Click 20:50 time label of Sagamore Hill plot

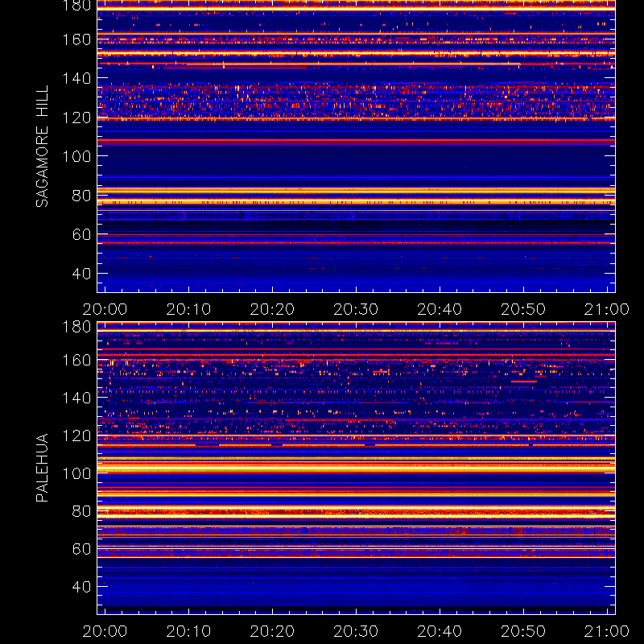(523, 309)
